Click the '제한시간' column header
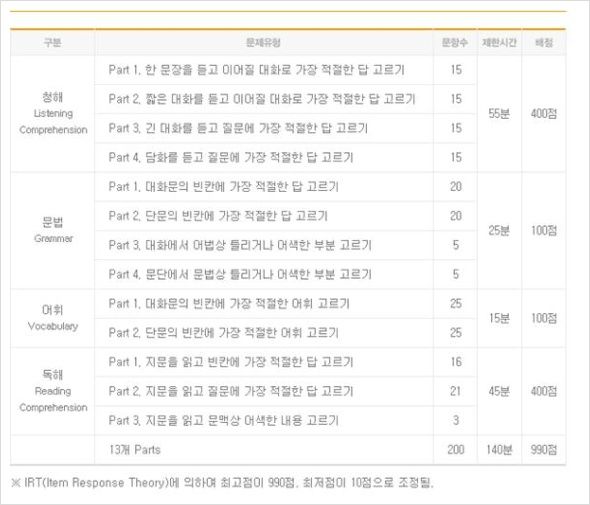 tap(499, 43)
